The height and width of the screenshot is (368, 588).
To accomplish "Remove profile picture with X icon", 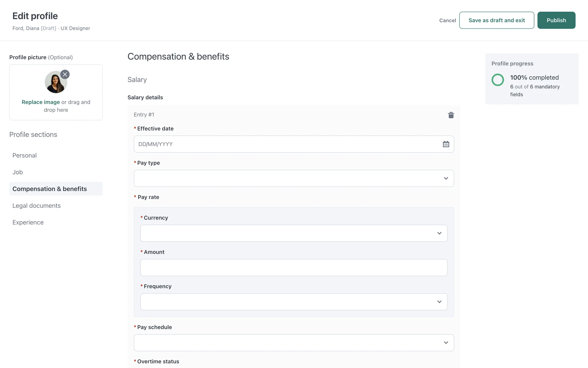I will [65, 75].
